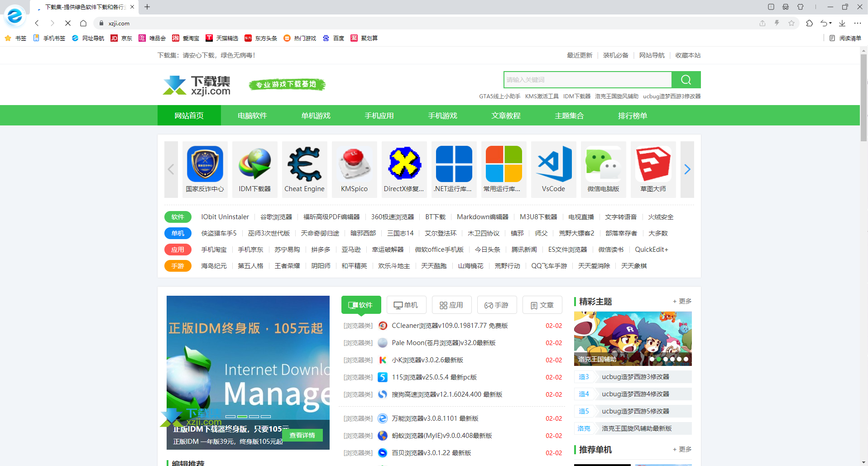Viewport: 868px width, 466px height.
Task: Open the KMSpico icon
Action: pos(354,164)
